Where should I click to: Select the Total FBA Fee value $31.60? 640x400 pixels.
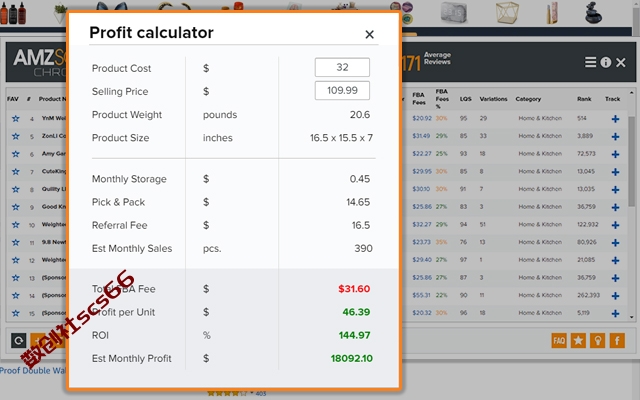354,289
